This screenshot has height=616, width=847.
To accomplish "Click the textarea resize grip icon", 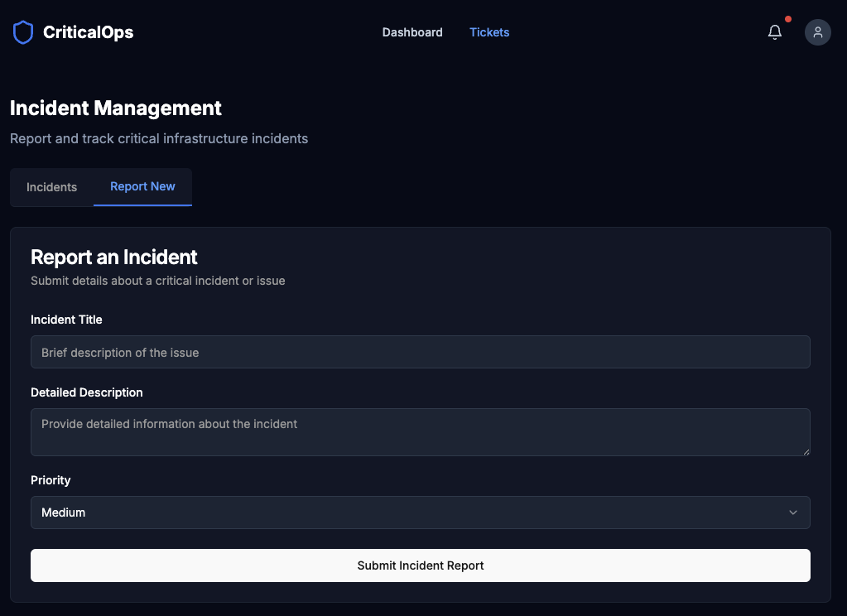I will (806, 452).
